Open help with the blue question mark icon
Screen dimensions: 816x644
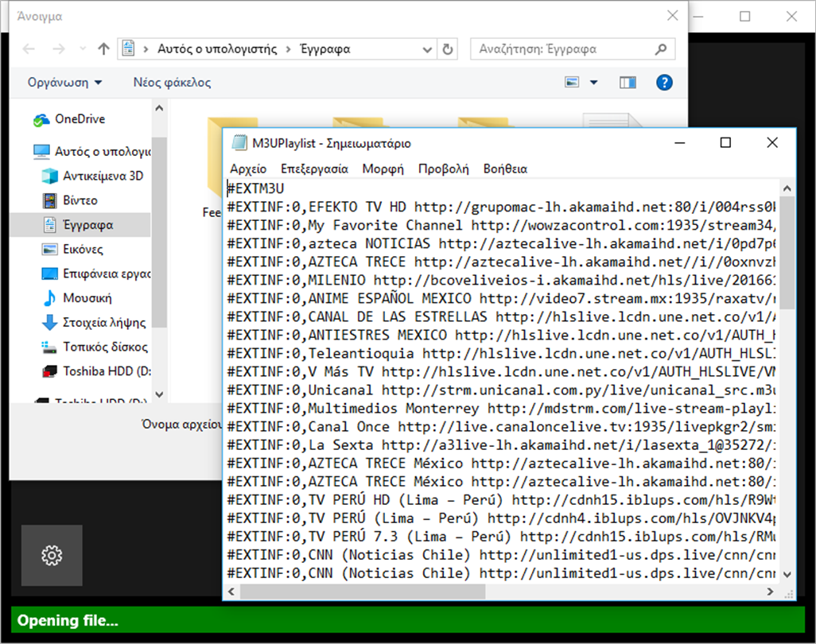click(x=664, y=82)
